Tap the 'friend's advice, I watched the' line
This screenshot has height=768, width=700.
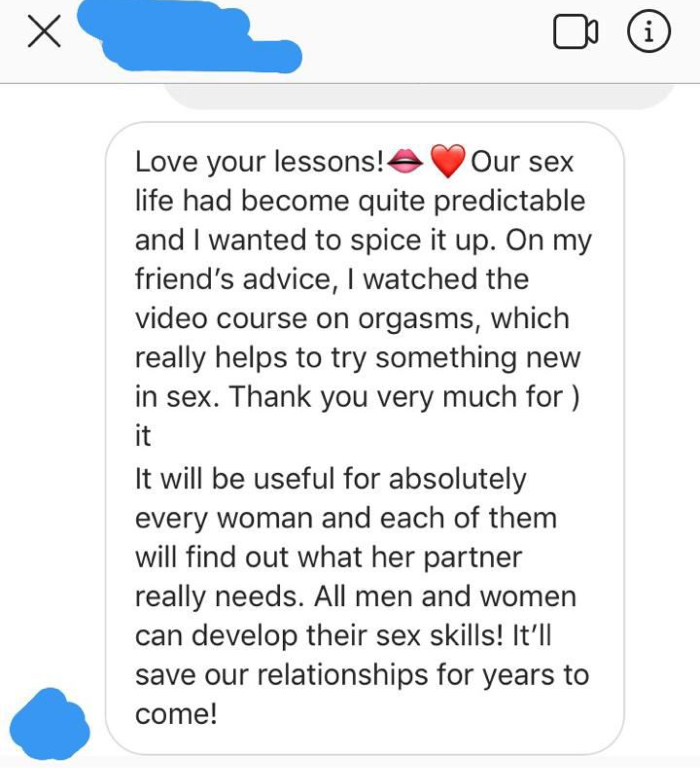coord(332,279)
